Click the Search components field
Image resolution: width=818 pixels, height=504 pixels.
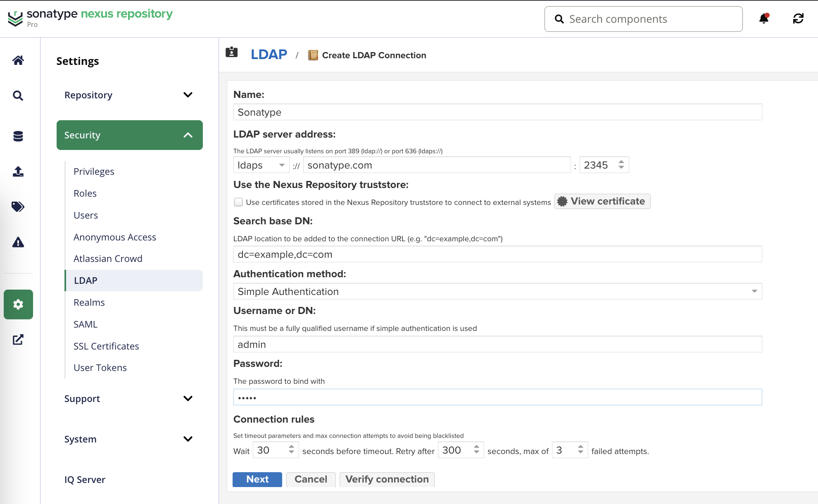pos(644,19)
